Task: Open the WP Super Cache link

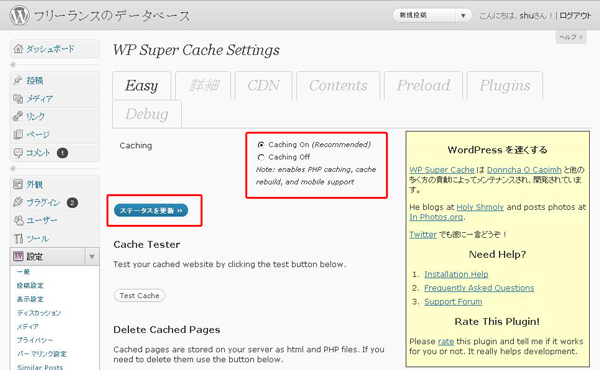Action: (442, 170)
